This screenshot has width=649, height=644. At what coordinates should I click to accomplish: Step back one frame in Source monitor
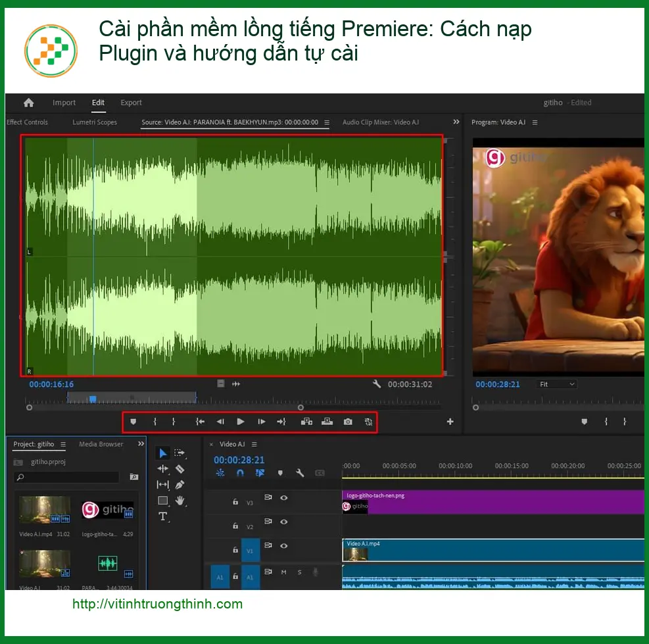coord(220,422)
